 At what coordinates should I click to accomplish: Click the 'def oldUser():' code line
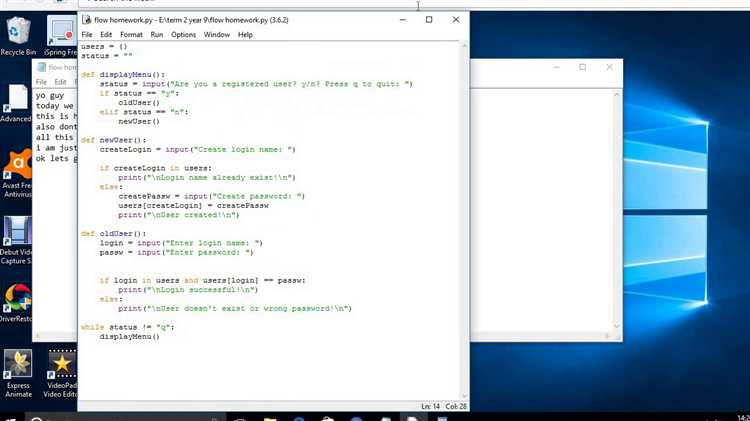point(114,233)
